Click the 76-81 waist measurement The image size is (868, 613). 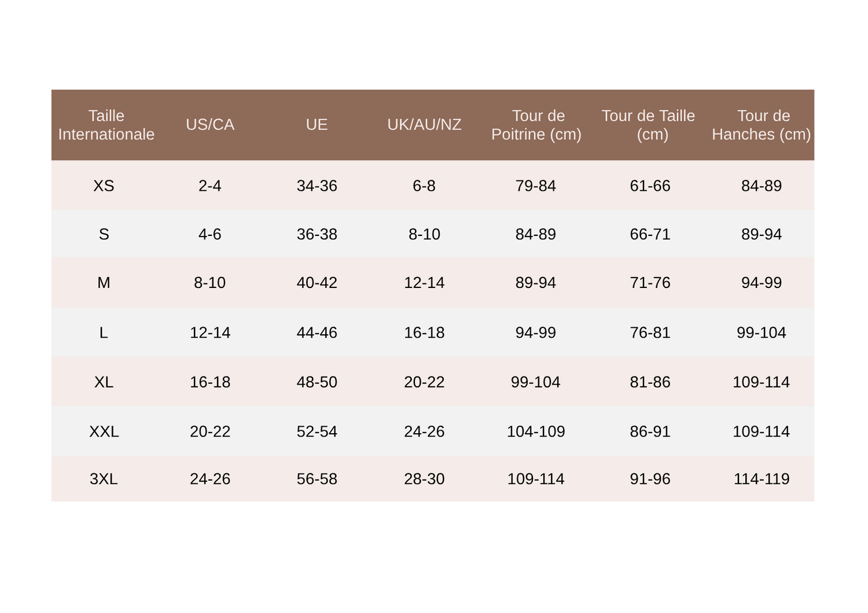click(650, 333)
